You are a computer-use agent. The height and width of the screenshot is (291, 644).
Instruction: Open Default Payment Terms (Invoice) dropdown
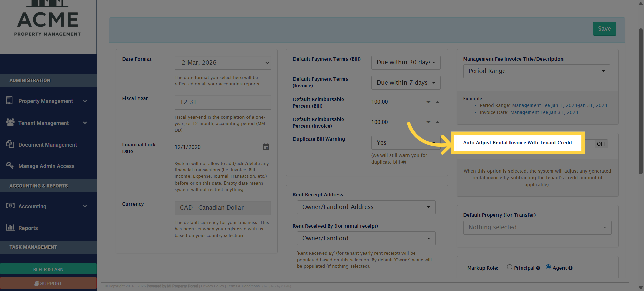406,83
